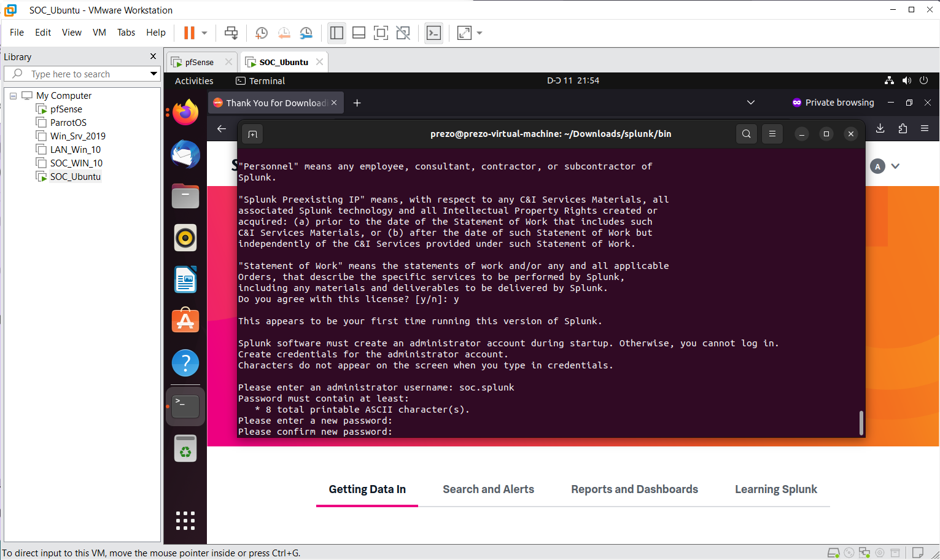
Task: Show the console view
Action: coord(433,33)
